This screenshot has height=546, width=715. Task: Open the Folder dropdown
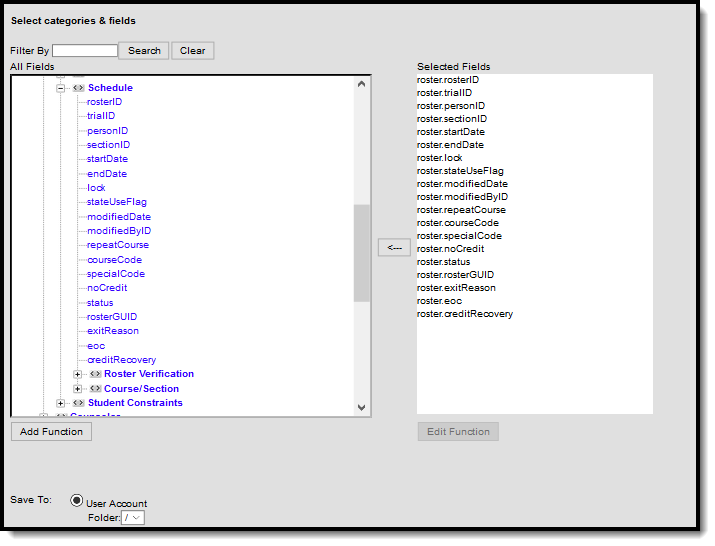(133, 518)
